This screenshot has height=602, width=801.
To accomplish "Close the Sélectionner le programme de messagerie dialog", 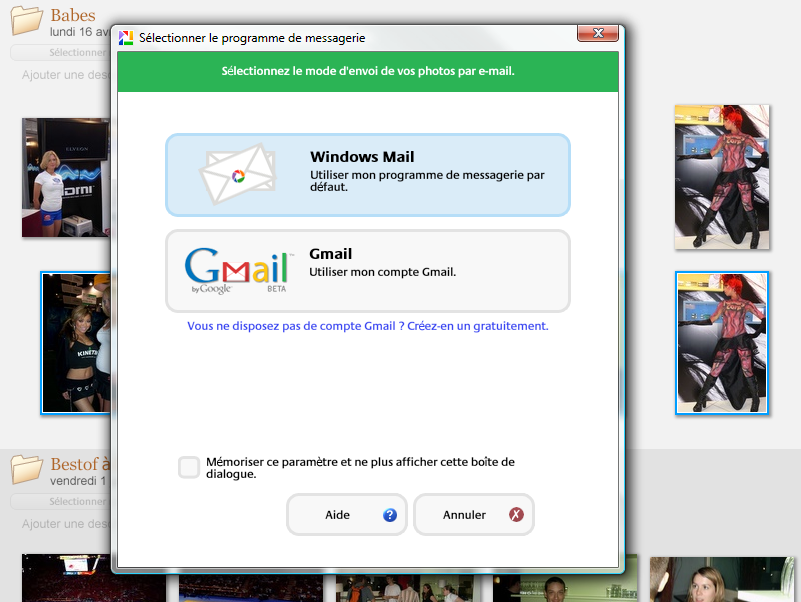I will (x=598, y=33).
